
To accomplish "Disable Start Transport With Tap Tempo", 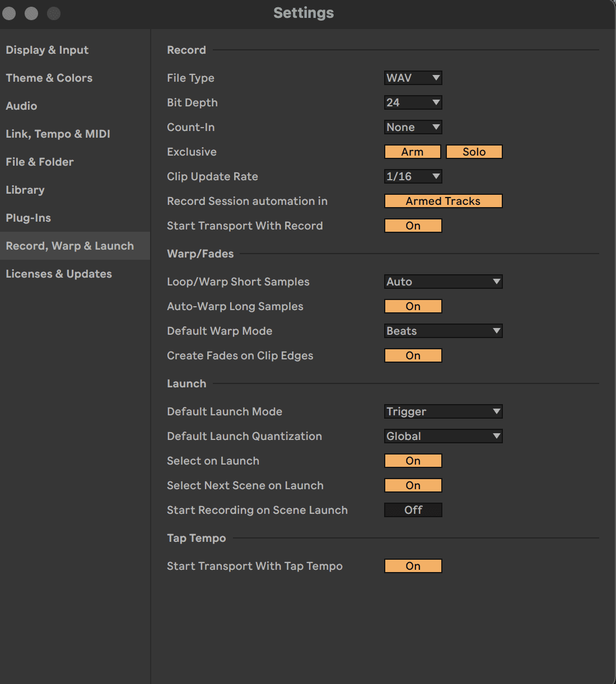I will coord(413,566).
